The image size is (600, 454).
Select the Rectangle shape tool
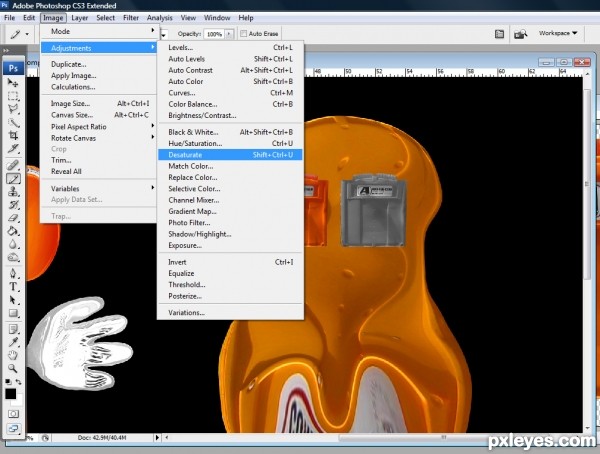(13, 313)
